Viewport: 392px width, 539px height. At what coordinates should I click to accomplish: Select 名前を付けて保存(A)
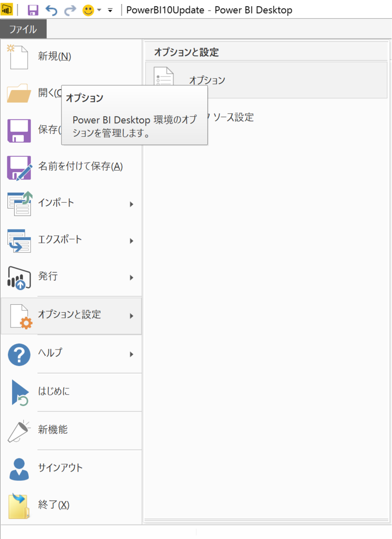(81, 166)
